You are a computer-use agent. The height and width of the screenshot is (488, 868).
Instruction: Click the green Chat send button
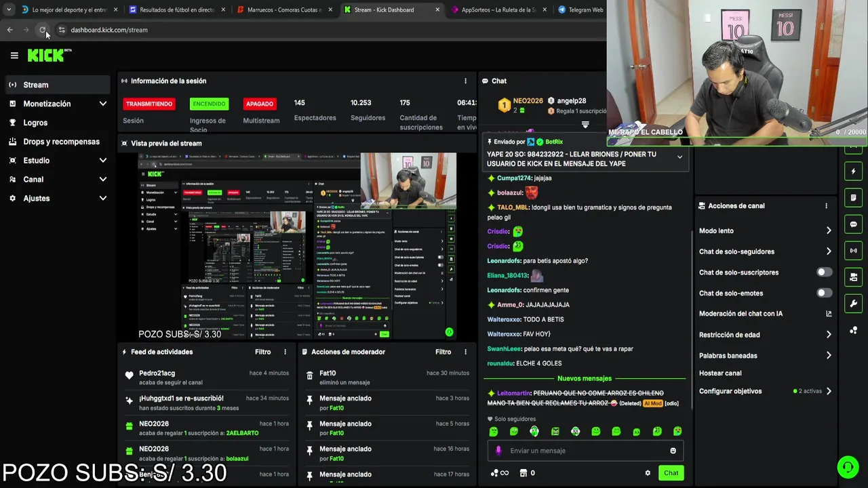[671, 473]
